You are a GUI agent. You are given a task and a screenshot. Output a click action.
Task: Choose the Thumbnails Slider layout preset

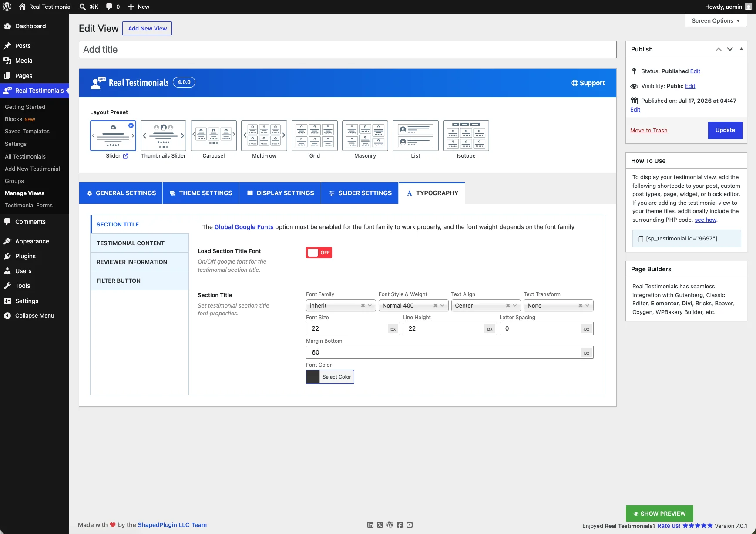tap(163, 135)
